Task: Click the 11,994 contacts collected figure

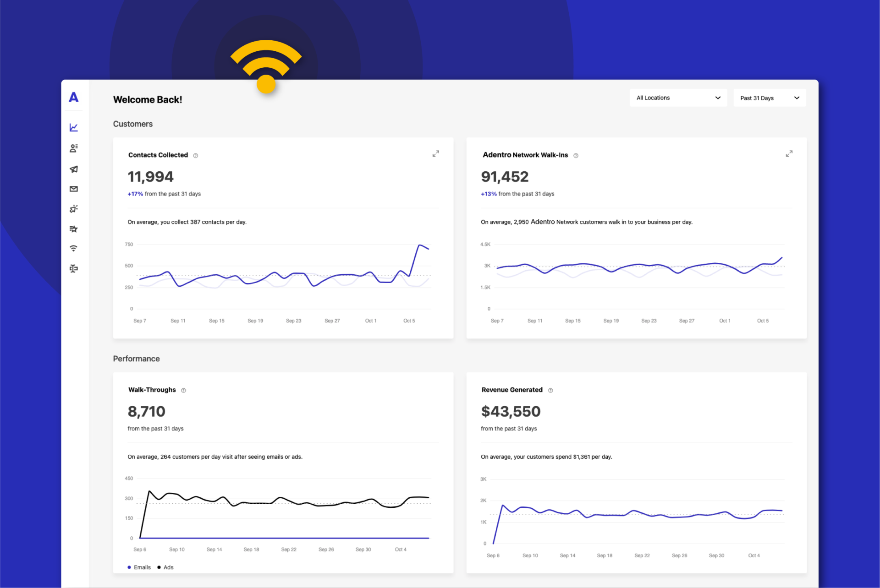Action: coord(150,177)
